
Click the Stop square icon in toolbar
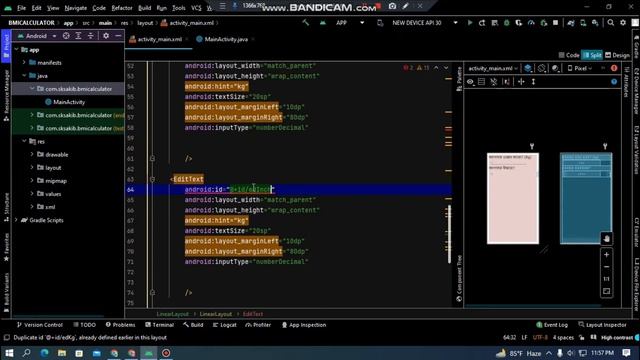556,23
